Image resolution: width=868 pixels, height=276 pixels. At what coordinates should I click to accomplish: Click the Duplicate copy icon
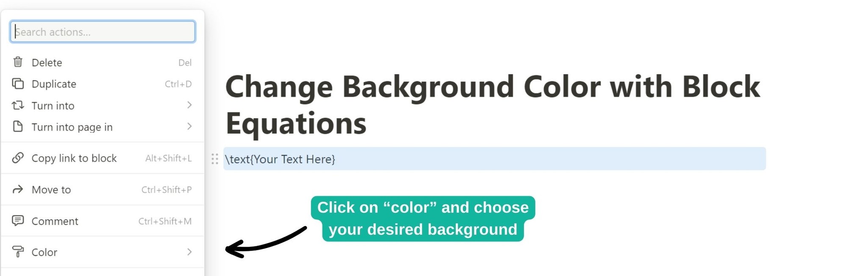click(x=17, y=84)
